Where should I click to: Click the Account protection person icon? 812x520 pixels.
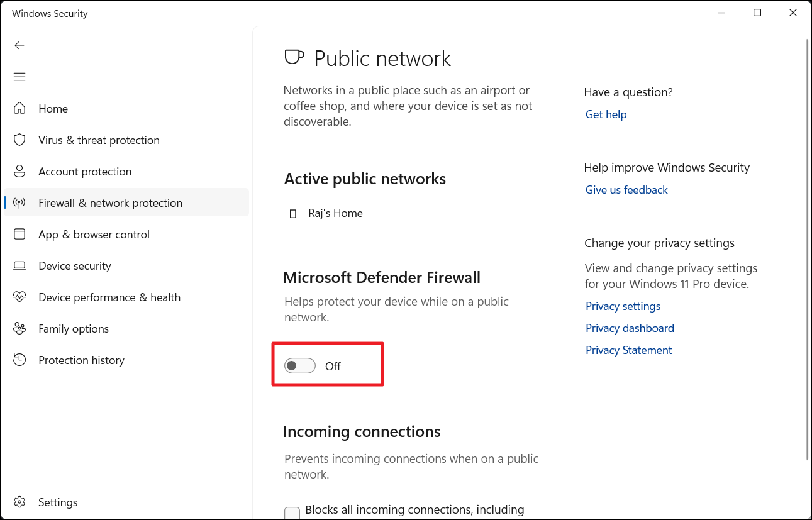[x=19, y=171]
